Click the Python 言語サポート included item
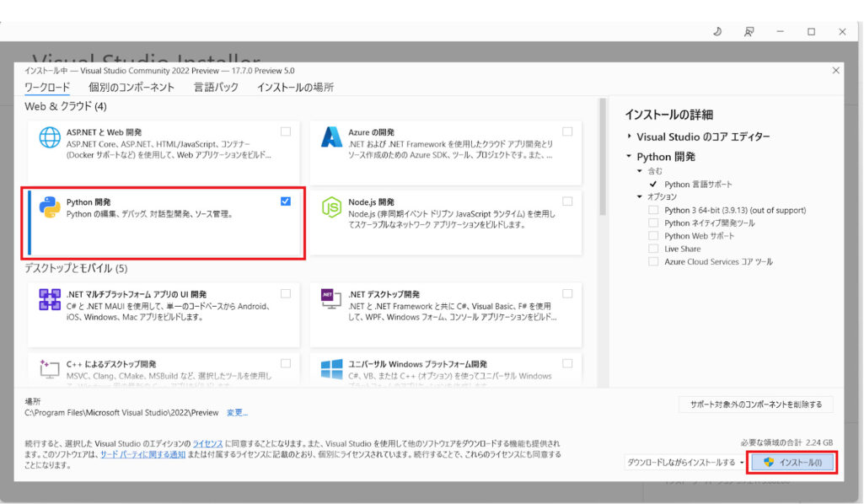This screenshot has height=504, width=864. [698, 185]
